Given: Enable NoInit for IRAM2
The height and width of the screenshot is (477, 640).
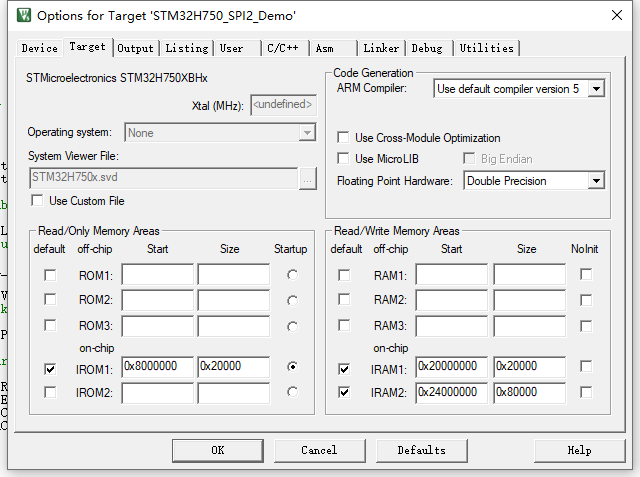Looking at the screenshot, I should [x=586, y=392].
